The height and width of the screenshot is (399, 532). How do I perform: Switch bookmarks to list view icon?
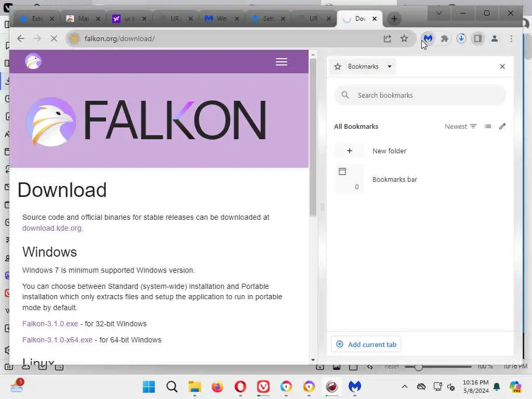tap(487, 127)
